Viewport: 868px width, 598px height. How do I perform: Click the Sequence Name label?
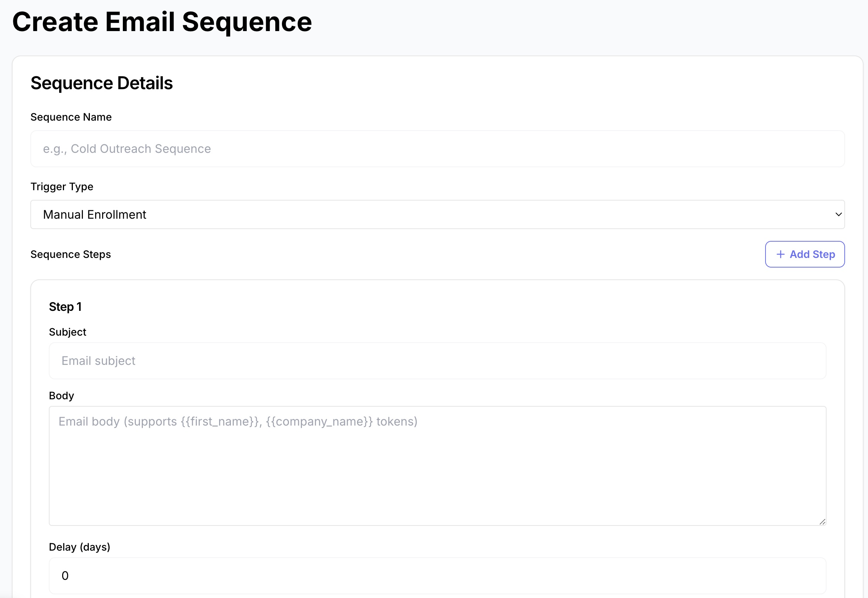[71, 117]
